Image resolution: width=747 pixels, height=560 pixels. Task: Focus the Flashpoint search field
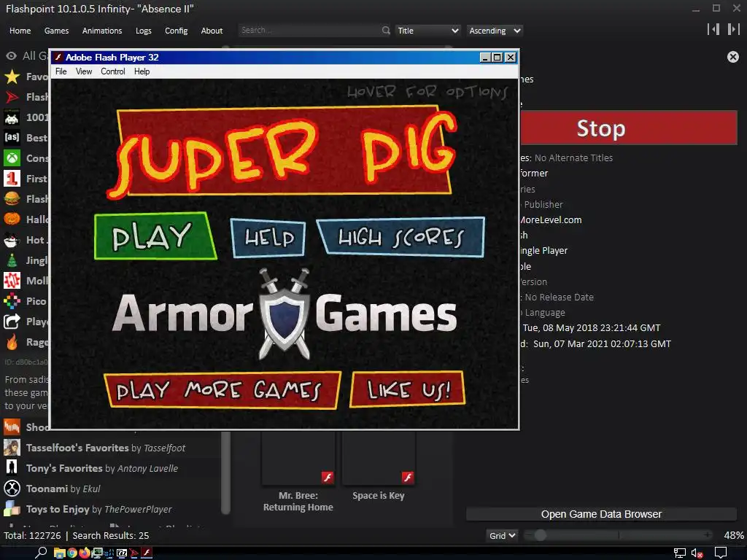[309, 30]
